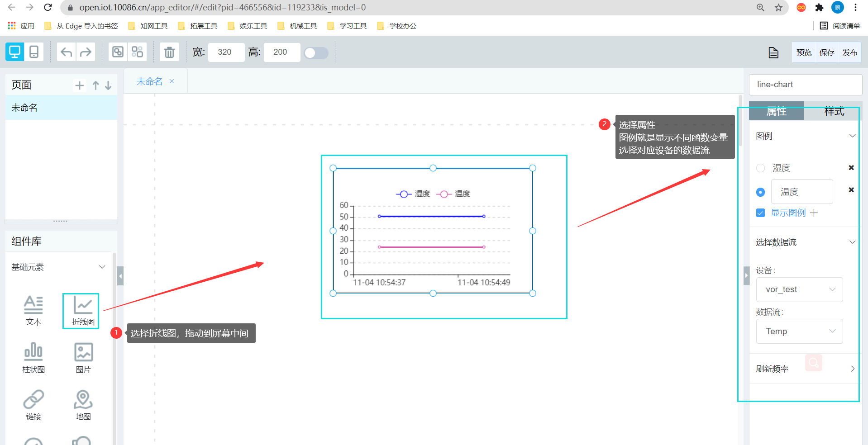The image size is (868, 445).
Task: Click the 高 height input field
Action: click(282, 52)
